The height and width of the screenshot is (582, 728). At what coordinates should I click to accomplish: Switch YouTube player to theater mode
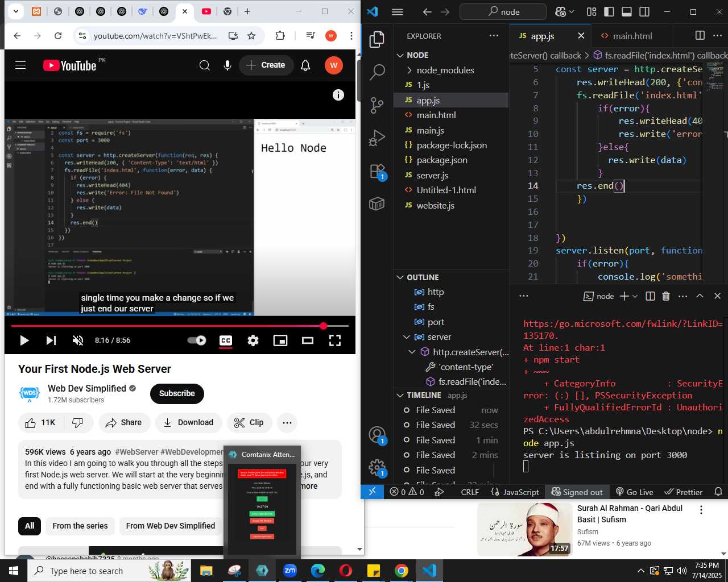308,340
